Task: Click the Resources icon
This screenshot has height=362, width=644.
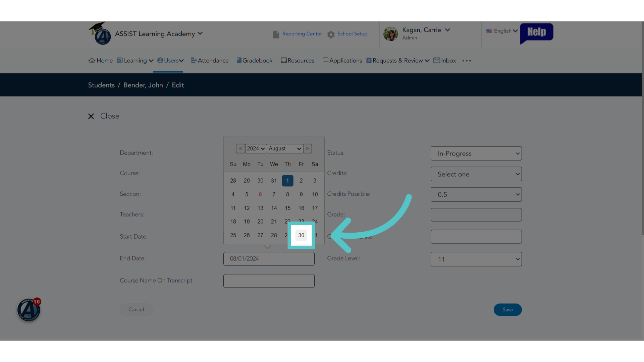Action: (284, 60)
